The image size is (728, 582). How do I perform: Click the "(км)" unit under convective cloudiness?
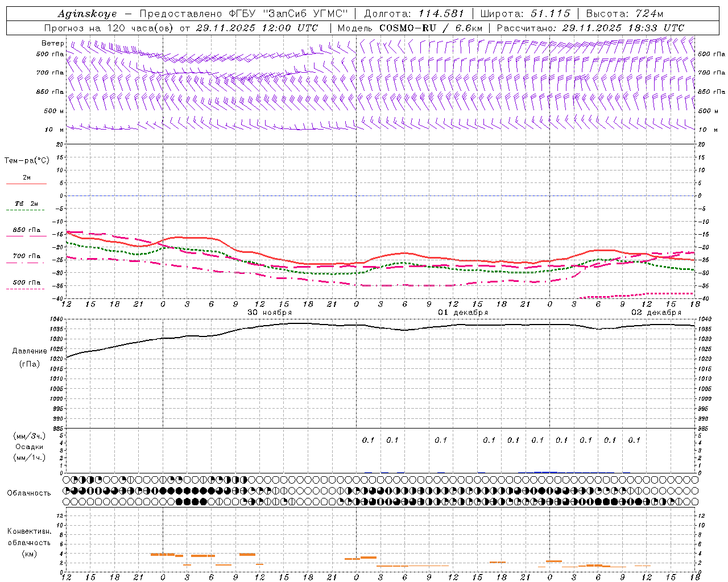click(30, 554)
